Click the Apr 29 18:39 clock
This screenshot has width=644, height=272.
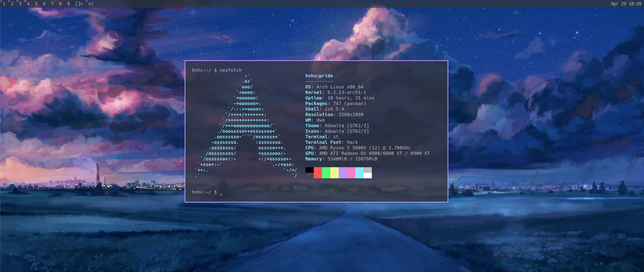click(x=626, y=4)
